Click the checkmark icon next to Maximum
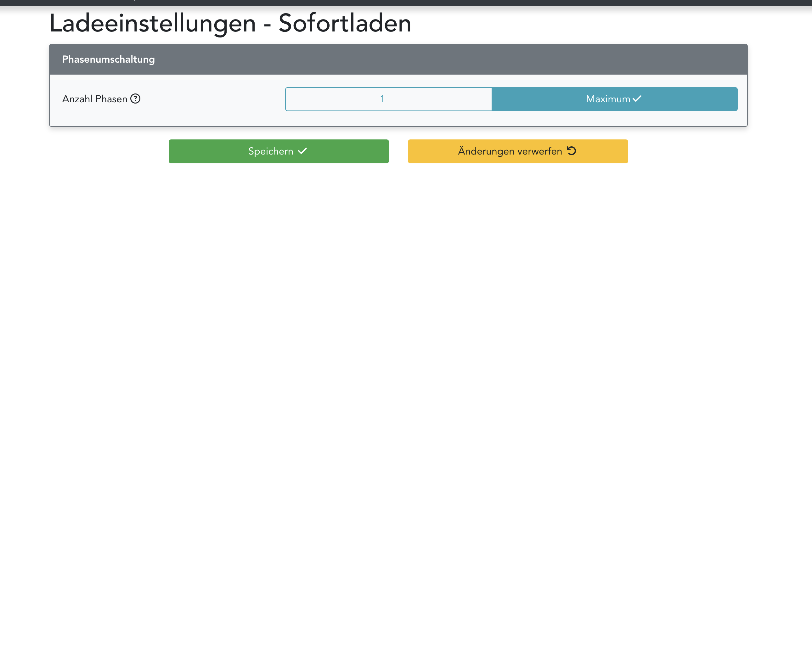 pos(637,99)
